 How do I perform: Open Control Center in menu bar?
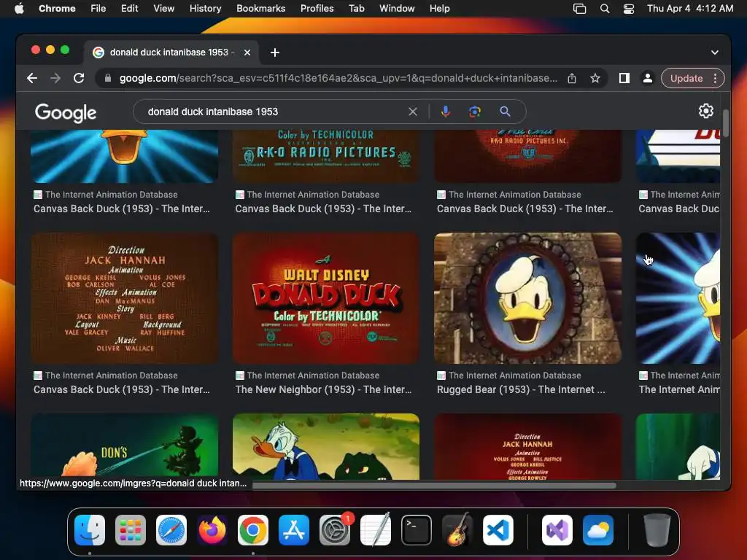[x=629, y=8]
